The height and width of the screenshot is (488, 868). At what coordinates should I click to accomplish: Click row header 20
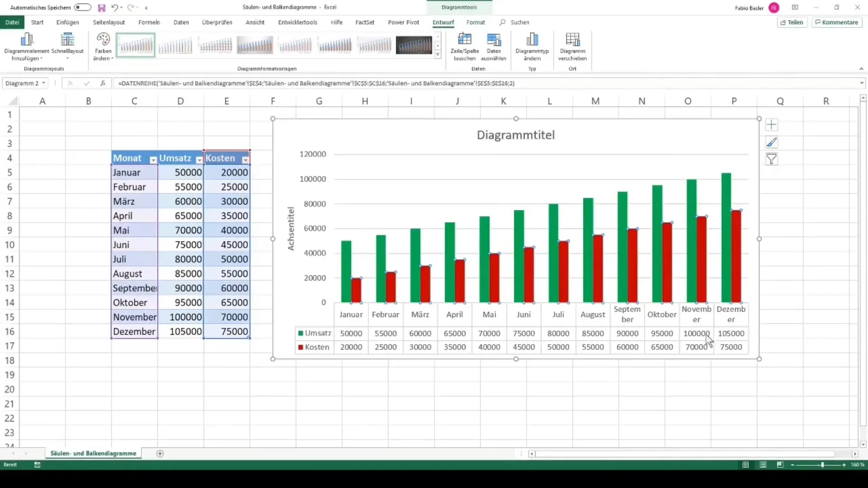9,389
